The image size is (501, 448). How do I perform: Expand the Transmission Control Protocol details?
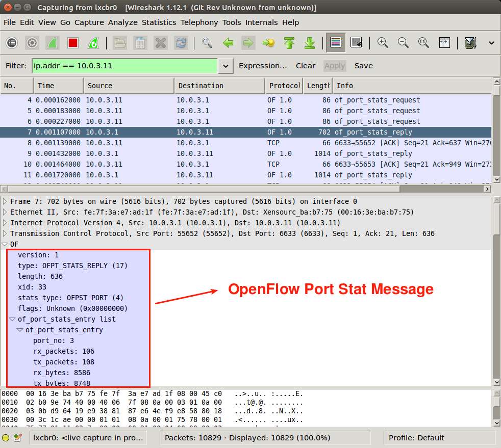tap(5, 233)
